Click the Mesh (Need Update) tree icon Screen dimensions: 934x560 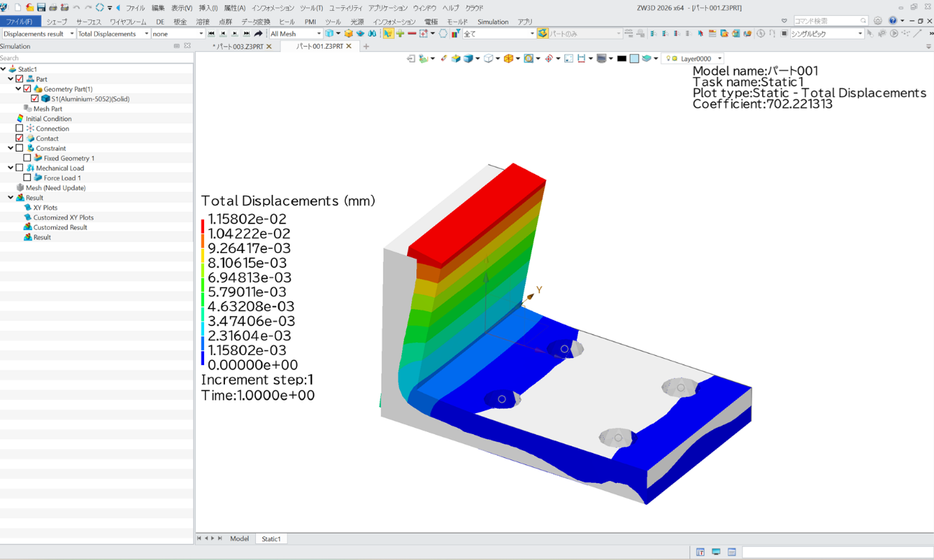(x=20, y=188)
